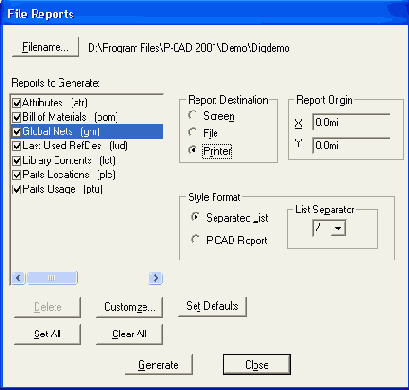Select the Parts Locations row text

click(69, 175)
